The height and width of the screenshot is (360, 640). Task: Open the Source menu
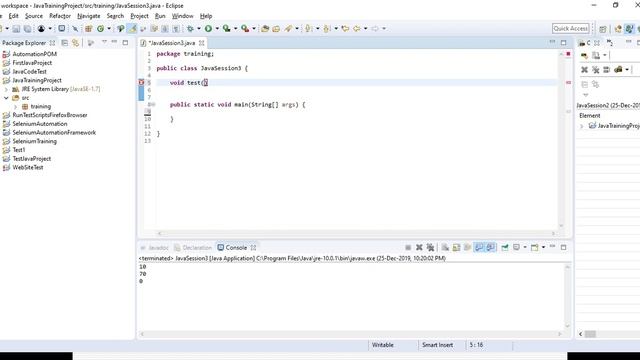[x=34, y=16]
